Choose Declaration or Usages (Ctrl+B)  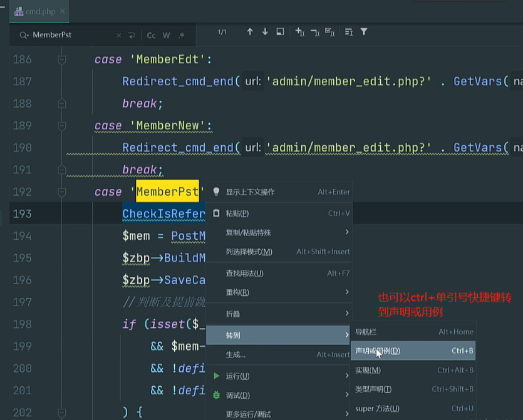tap(413, 351)
